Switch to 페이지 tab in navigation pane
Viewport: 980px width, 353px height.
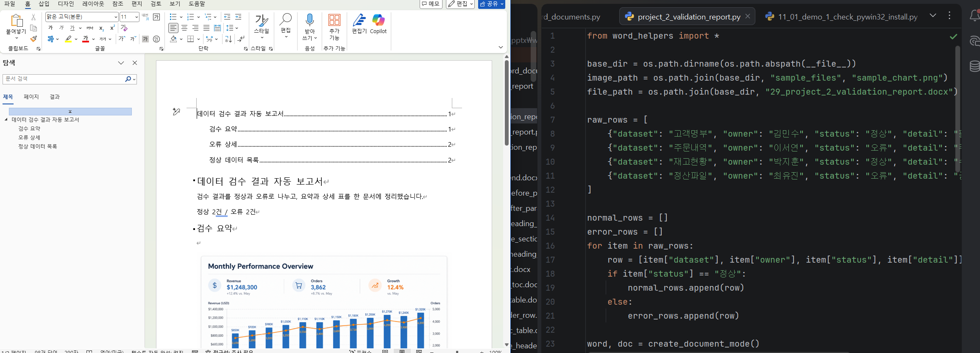click(x=31, y=97)
